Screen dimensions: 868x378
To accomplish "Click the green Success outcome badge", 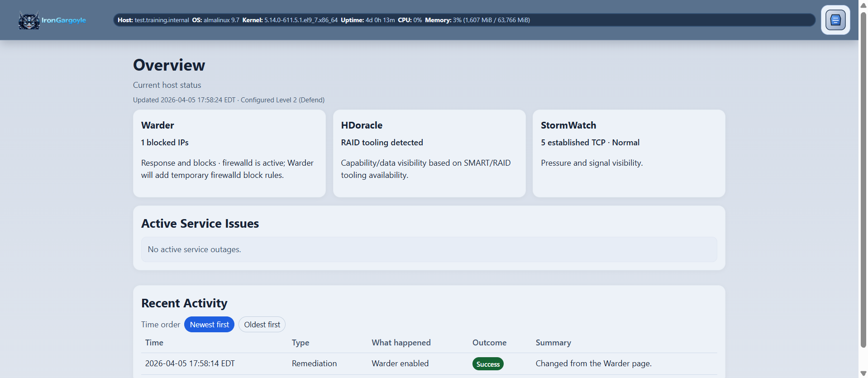I will click(x=487, y=364).
